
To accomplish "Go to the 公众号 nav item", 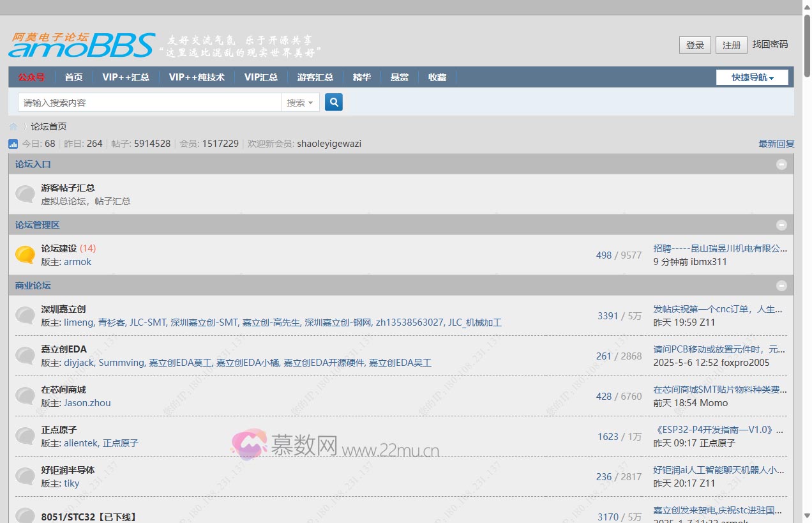I will tap(31, 77).
